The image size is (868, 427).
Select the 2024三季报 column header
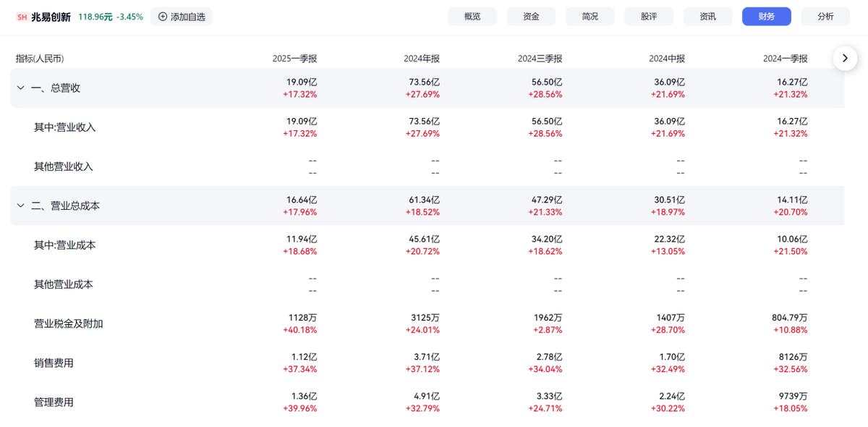pyautogui.click(x=540, y=59)
